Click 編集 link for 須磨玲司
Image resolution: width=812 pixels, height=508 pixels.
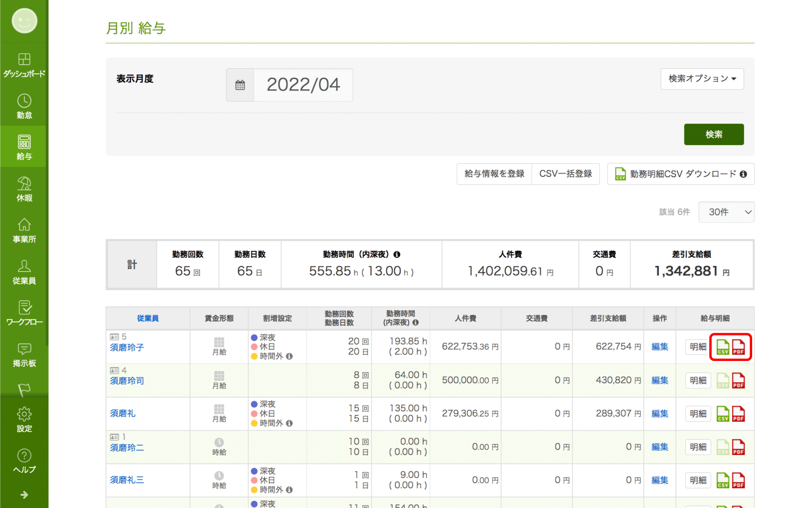pyautogui.click(x=659, y=380)
